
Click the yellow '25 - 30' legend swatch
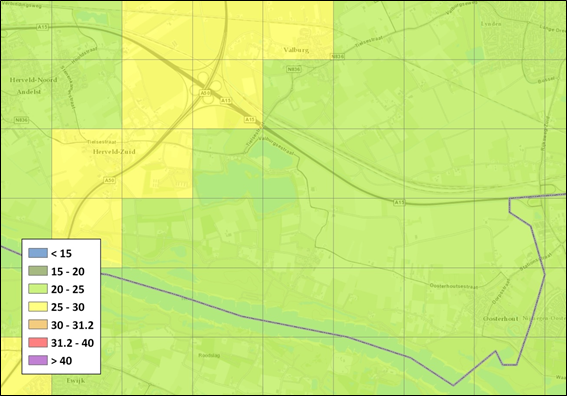38,307
